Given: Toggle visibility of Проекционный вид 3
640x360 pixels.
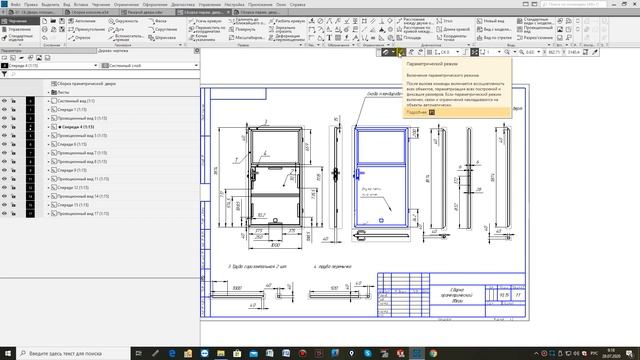Looking at the screenshot, I should click(x=4, y=118).
